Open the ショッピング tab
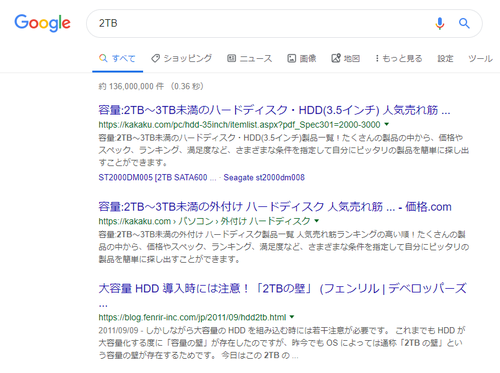The width and height of the screenshot is (500, 373). pyautogui.click(x=182, y=58)
